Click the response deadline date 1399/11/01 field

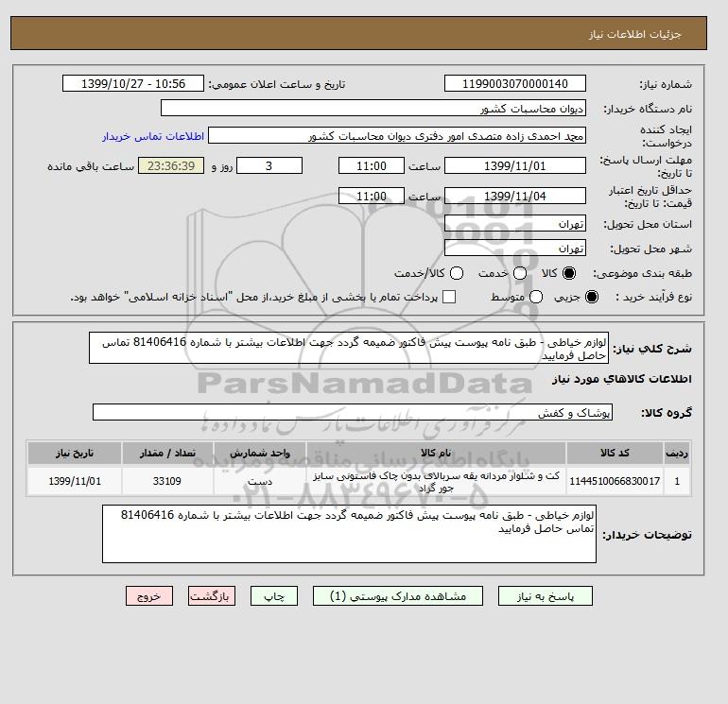(x=515, y=165)
